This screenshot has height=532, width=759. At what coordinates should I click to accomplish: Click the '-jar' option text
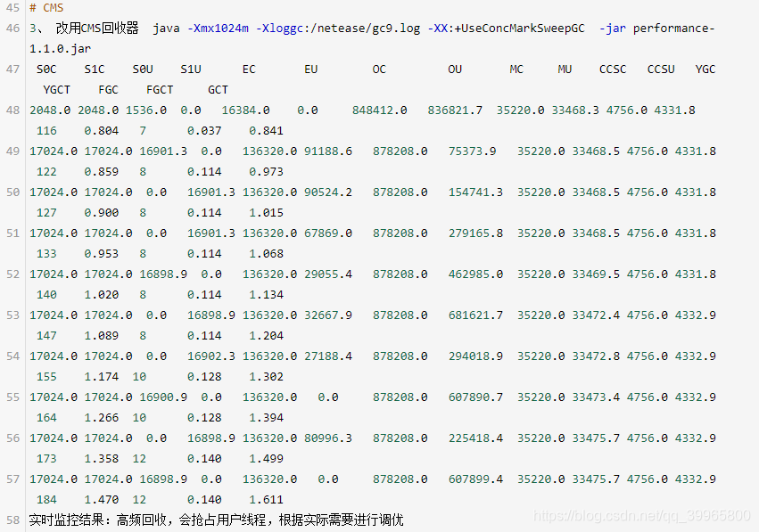(613, 29)
